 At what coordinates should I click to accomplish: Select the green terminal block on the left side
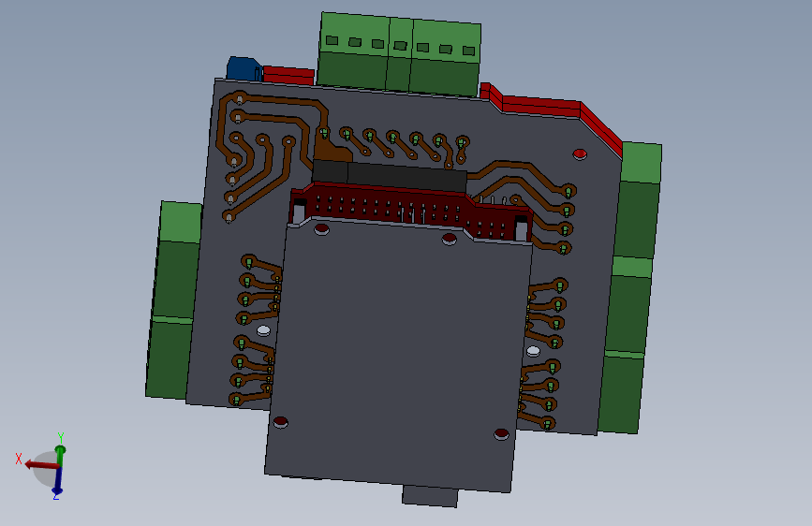173,300
